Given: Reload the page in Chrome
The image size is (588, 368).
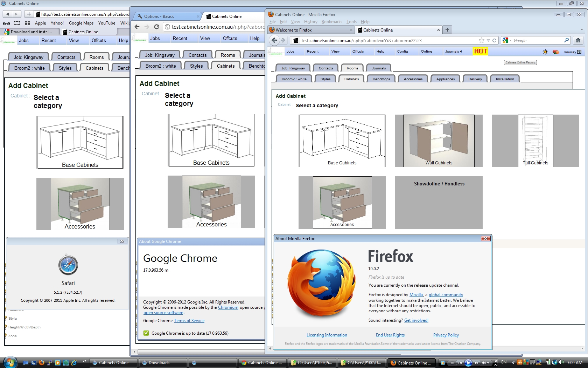Looking at the screenshot, I should [x=157, y=27].
